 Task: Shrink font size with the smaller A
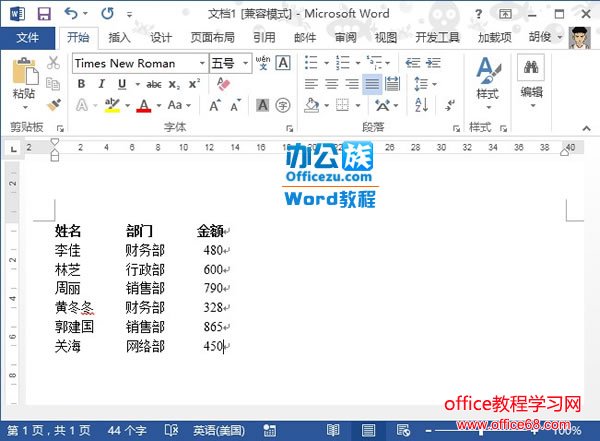pyautogui.click(x=236, y=105)
